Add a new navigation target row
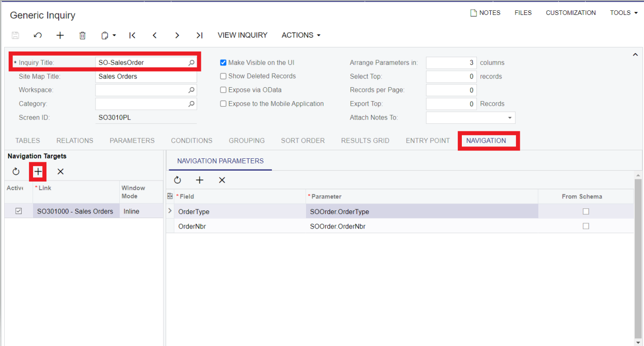The width and height of the screenshot is (644, 346). coord(38,171)
